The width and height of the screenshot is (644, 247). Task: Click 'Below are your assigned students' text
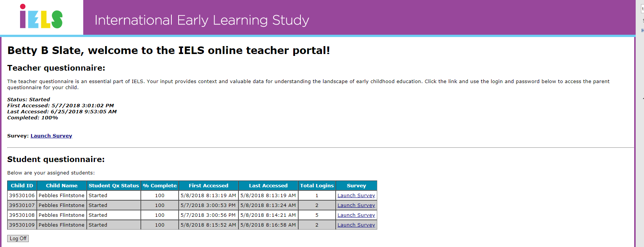click(51, 173)
